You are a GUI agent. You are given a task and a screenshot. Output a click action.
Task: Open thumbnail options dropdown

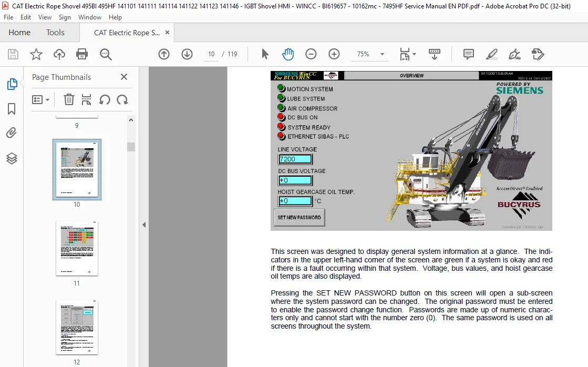40,100
